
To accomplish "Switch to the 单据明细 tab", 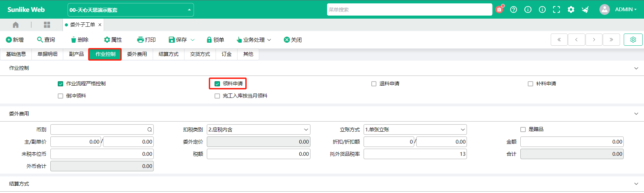I will click(47, 54).
